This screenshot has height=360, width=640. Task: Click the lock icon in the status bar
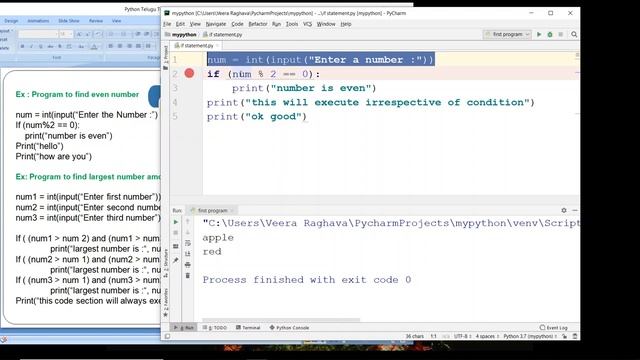coord(564,336)
